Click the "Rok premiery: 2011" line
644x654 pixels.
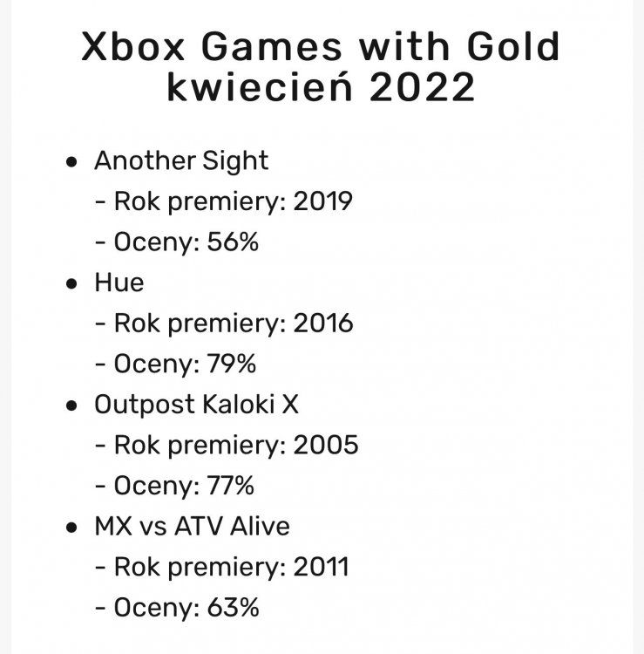(x=231, y=567)
